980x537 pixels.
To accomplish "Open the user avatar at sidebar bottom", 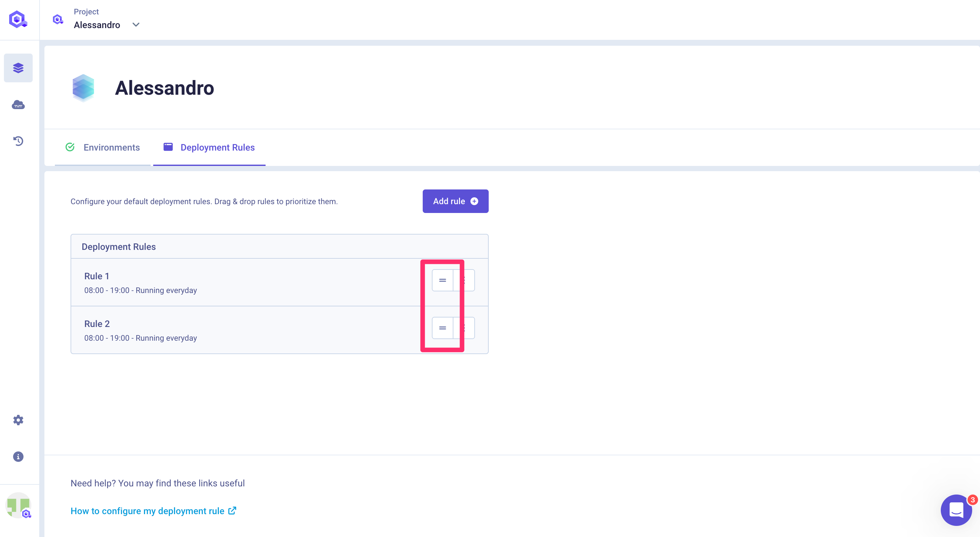I will pos(18,505).
